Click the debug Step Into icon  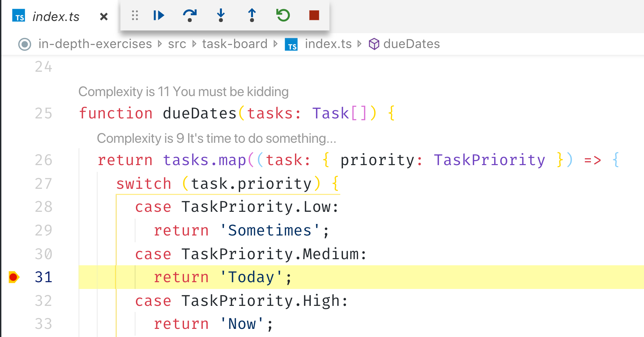pyautogui.click(x=221, y=15)
